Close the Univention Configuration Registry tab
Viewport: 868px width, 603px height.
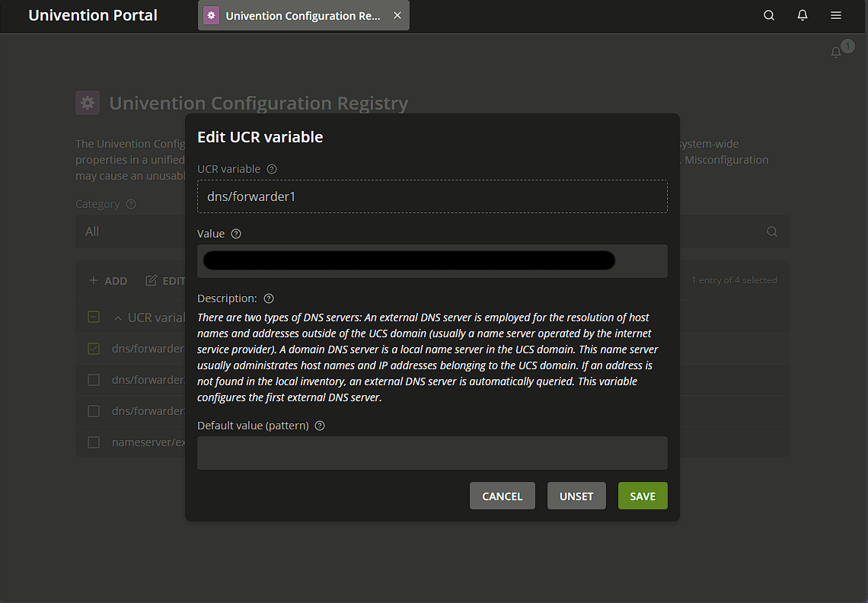[397, 15]
